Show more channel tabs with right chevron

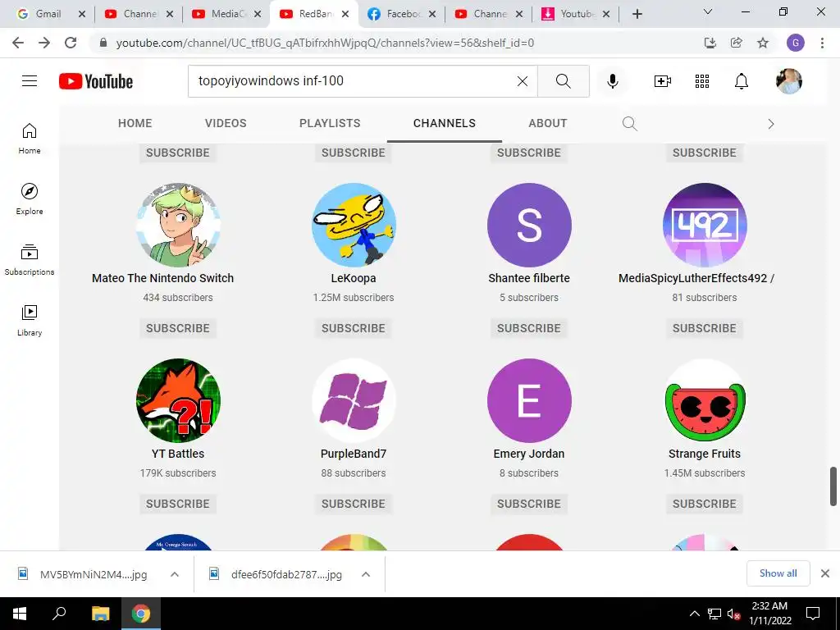771,124
